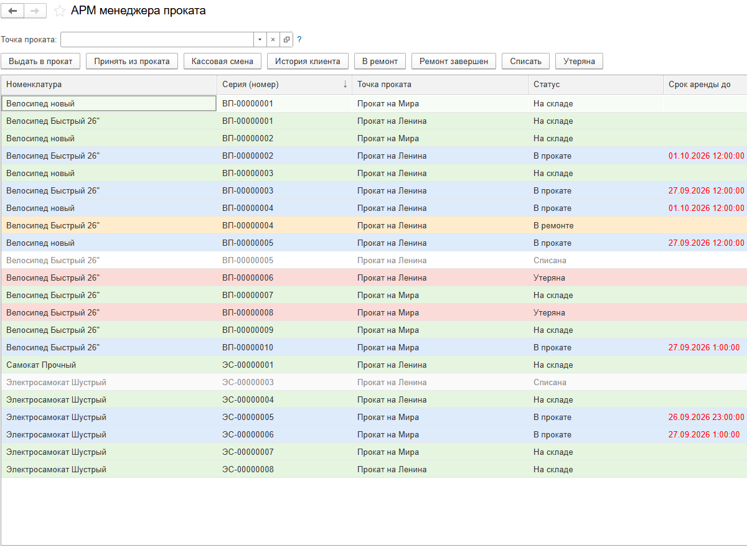Viewport: 747px width, 560px height.
Task: Focus the Точка проката input field
Action: tap(157, 39)
